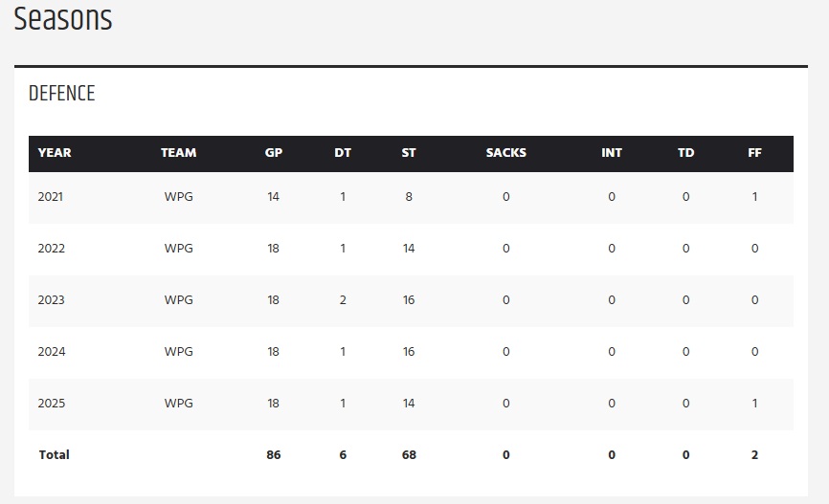829x504 pixels.
Task: Click the 2024 year cell
Action: pyautogui.click(x=51, y=352)
